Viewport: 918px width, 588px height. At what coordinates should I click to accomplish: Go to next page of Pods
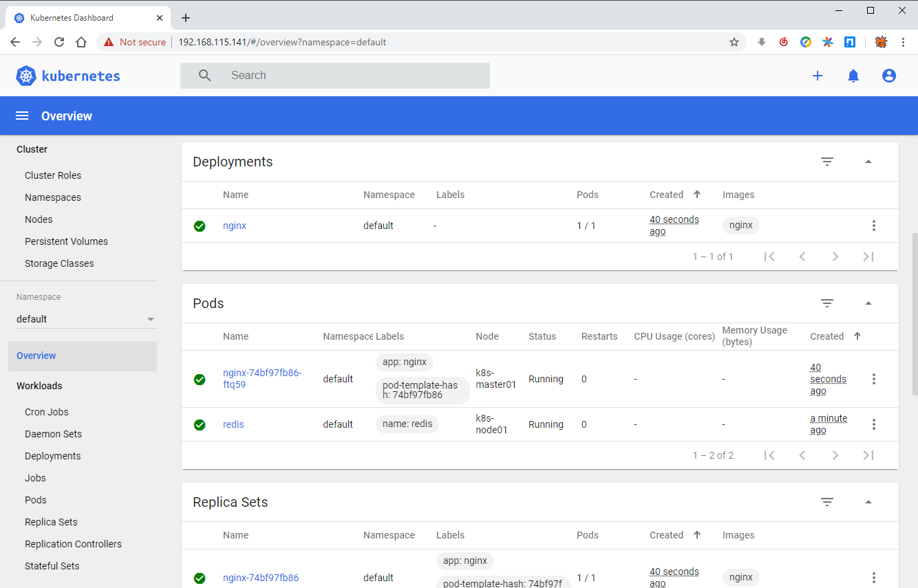click(x=835, y=455)
